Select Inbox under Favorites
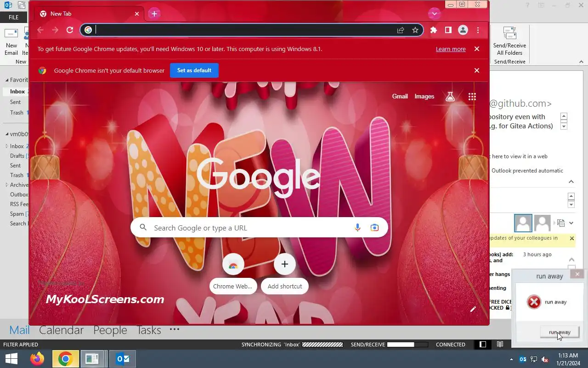This screenshot has height=368, width=588. [17, 92]
